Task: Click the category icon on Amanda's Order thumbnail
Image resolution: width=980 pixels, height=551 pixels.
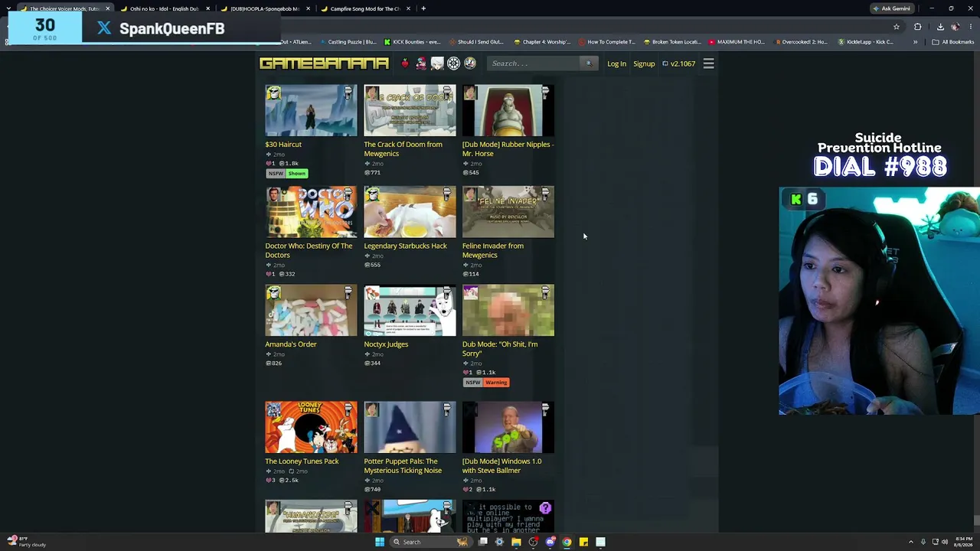Action: click(348, 292)
